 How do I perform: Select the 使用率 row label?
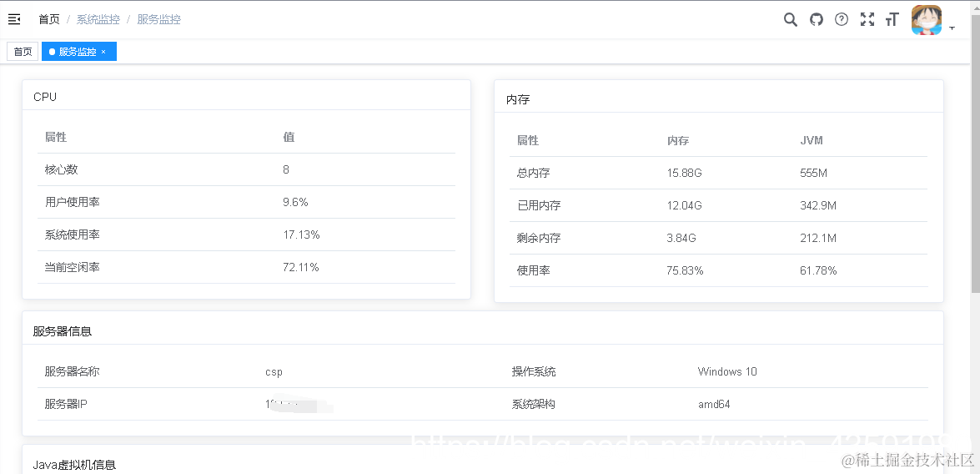pyautogui.click(x=533, y=270)
